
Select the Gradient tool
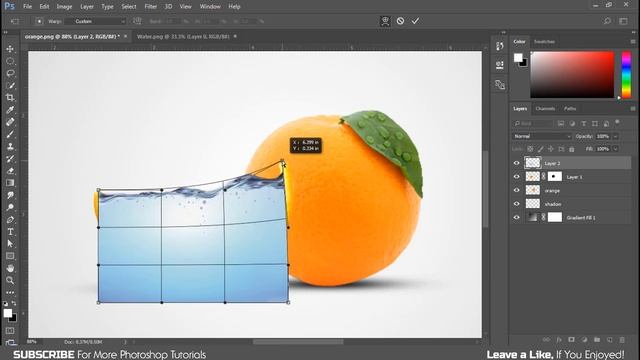[x=10, y=183]
